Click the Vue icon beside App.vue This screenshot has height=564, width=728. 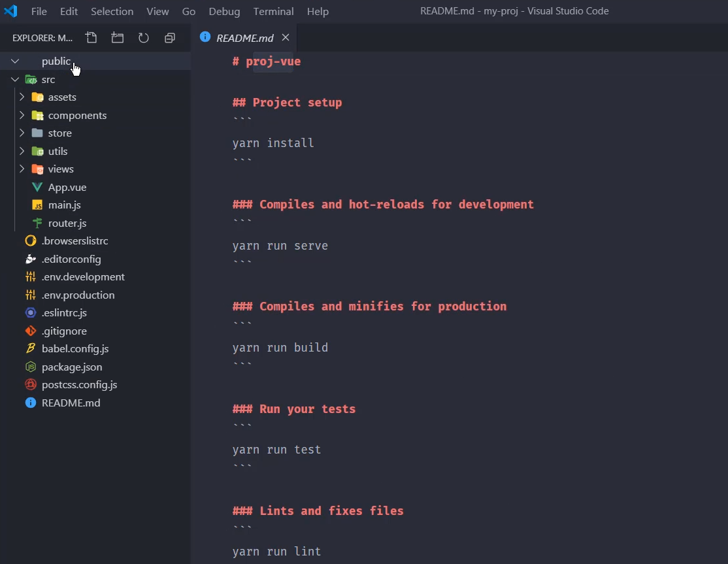37,187
